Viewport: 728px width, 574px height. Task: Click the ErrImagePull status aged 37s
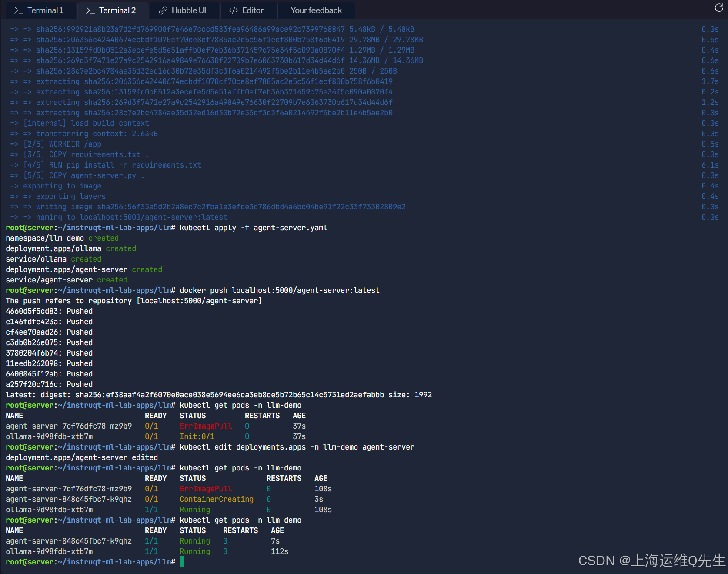click(206, 426)
